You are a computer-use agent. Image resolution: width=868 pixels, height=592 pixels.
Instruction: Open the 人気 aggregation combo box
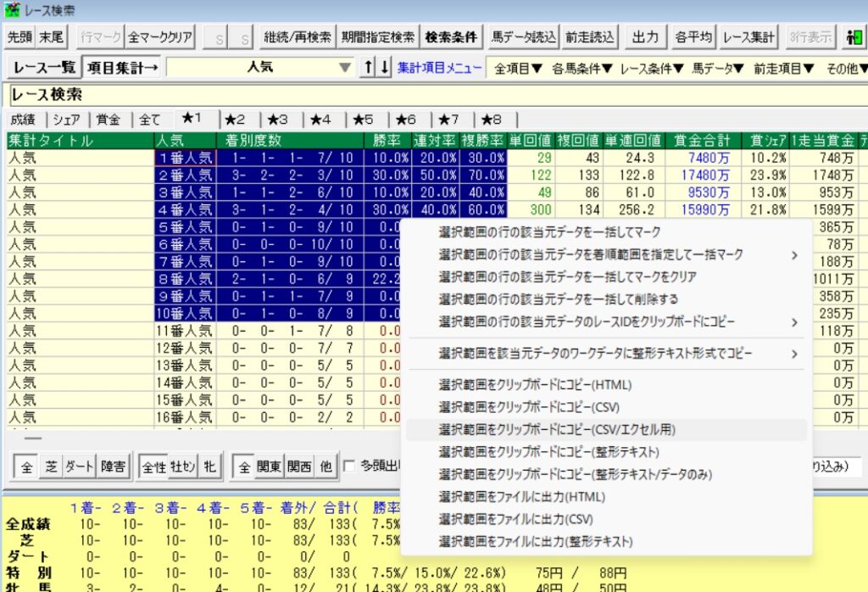pyautogui.click(x=260, y=68)
